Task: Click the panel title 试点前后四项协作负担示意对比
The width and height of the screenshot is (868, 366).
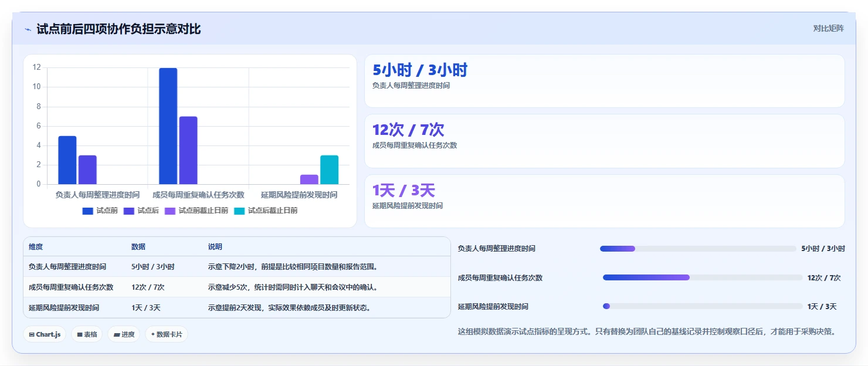Action: 118,29
